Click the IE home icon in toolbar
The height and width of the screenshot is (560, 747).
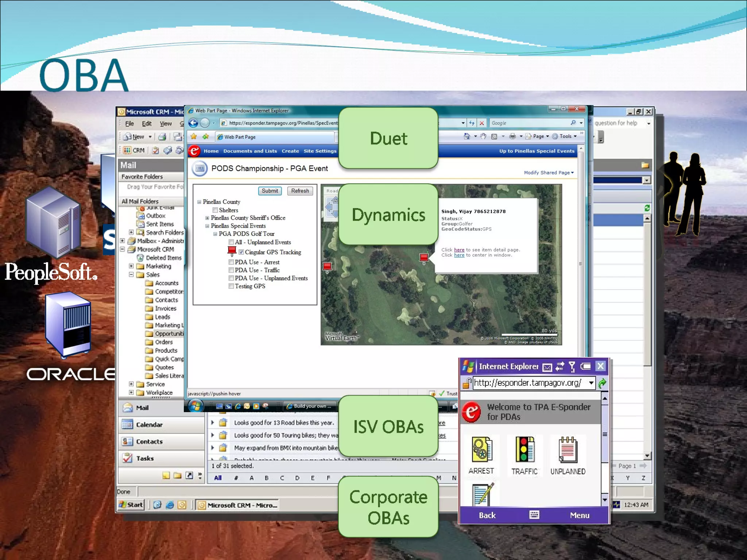(467, 136)
